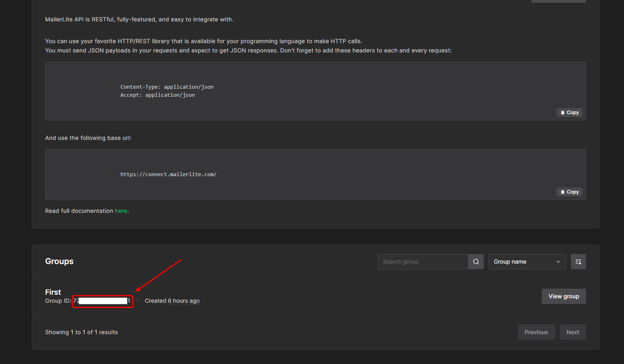Copy the base URL code block

(570, 192)
